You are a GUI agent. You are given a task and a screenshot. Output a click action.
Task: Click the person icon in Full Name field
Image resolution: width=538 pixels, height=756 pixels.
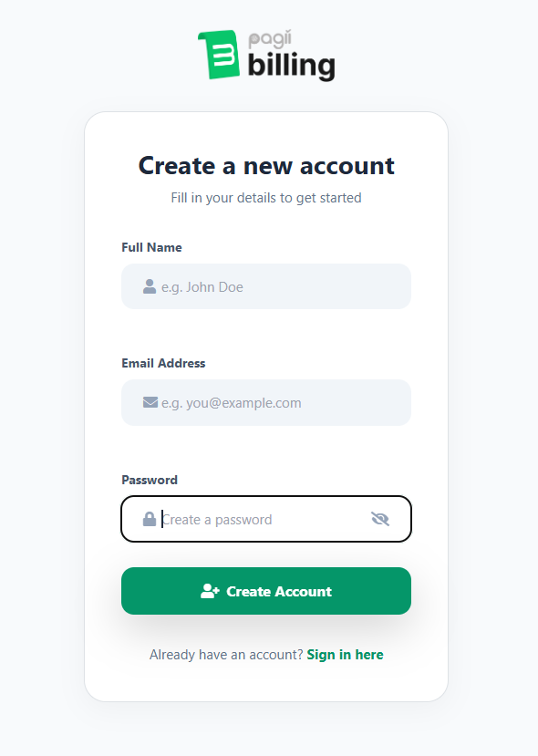point(148,286)
